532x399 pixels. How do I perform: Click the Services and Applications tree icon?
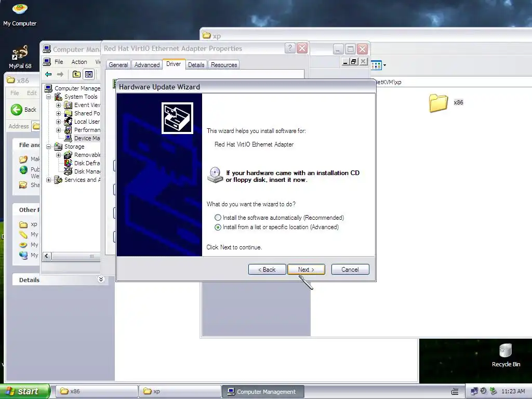pyautogui.click(x=58, y=180)
